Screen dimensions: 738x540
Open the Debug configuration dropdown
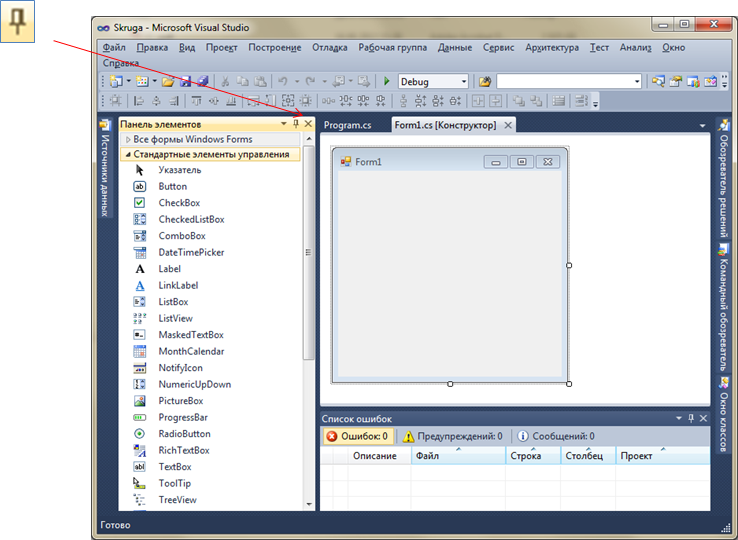(x=463, y=82)
